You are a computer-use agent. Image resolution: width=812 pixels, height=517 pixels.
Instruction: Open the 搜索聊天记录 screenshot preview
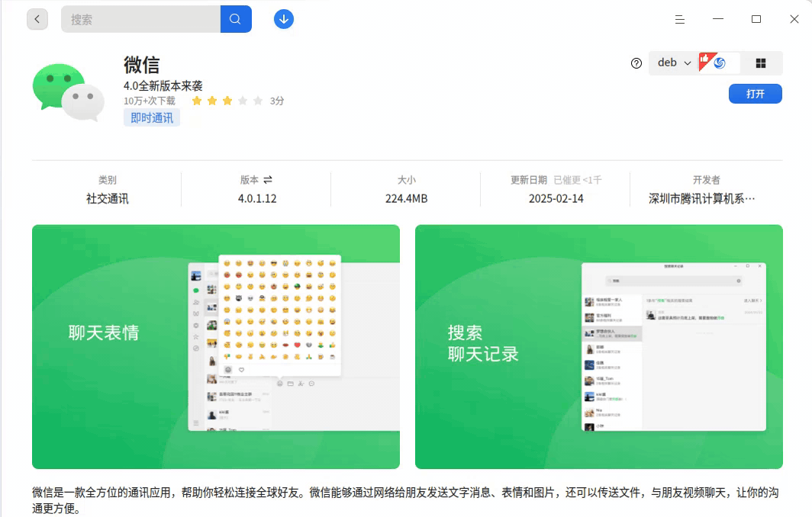click(598, 347)
